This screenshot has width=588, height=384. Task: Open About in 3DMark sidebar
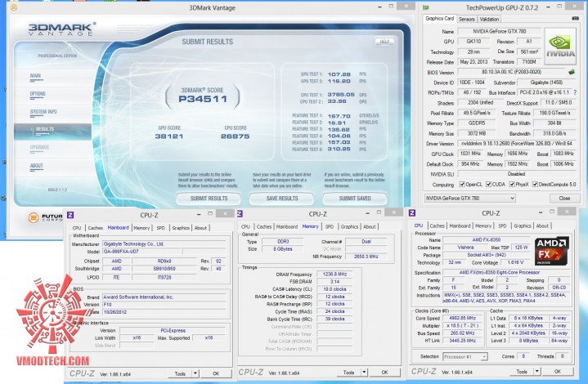[x=36, y=166]
